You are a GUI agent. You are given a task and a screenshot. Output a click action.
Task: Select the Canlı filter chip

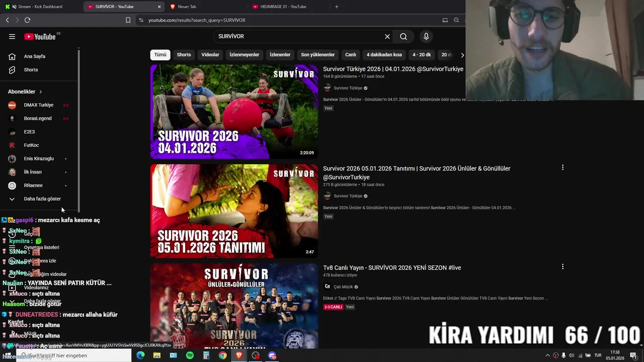click(x=351, y=55)
